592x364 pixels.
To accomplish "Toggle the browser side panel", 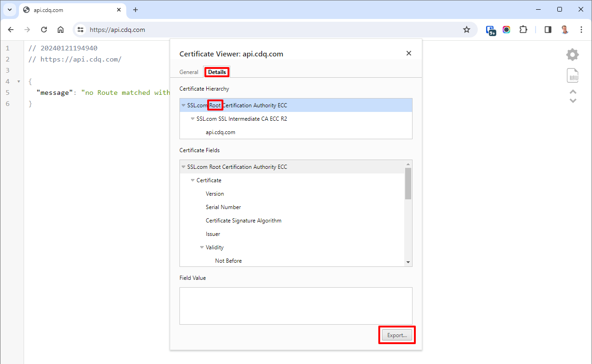I will 548,30.
